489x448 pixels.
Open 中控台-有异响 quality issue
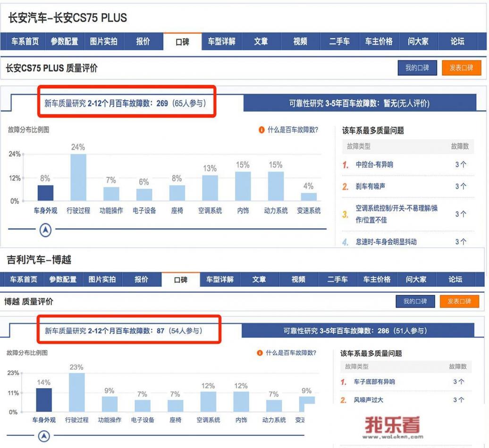click(x=375, y=165)
